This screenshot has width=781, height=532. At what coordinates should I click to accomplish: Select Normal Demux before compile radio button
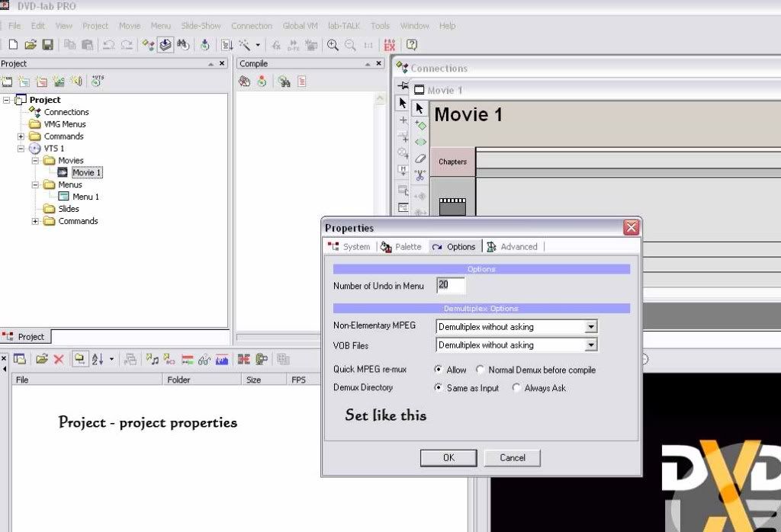tap(480, 369)
